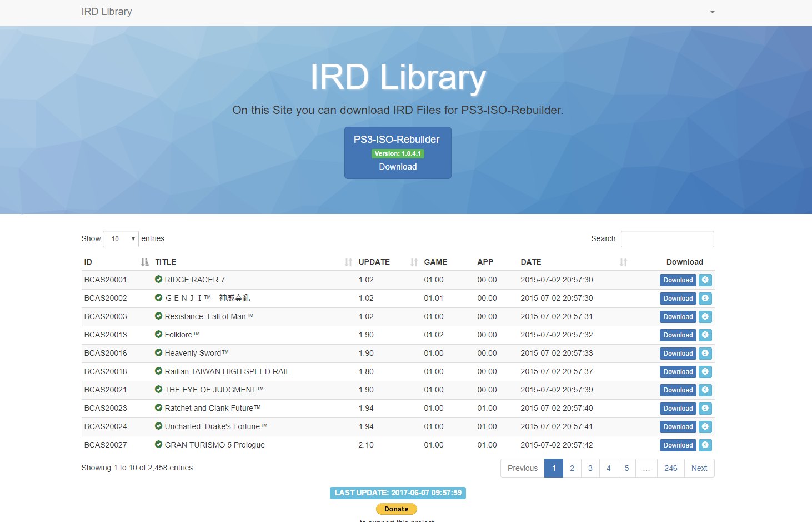Viewport: 812px width, 522px height.
Task: Expand the navbar dropdown caret at top right
Action: [x=712, y=12]
